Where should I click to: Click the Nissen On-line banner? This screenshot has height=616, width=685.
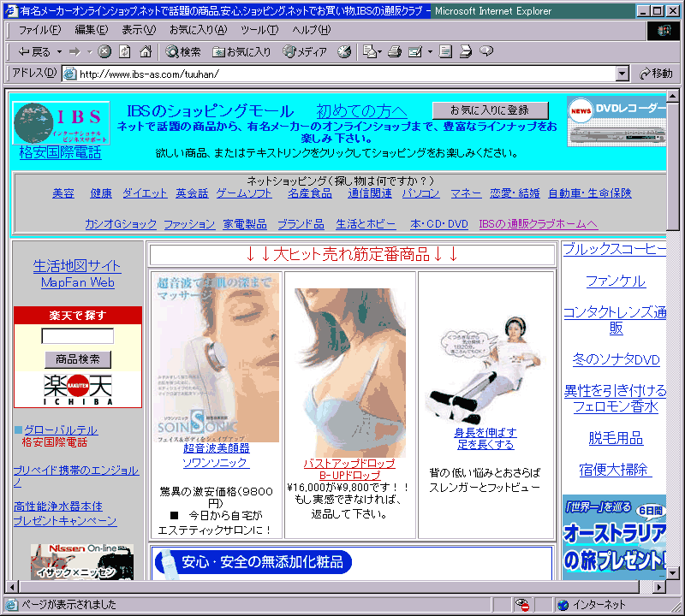[x=82, y=562]
